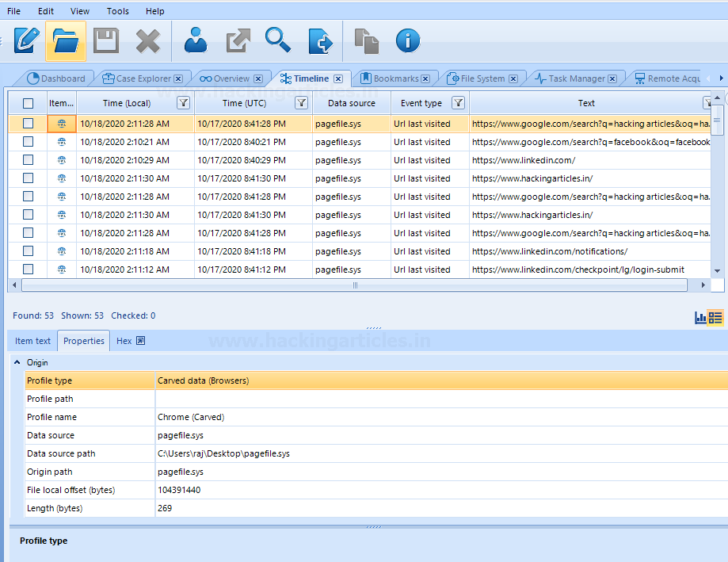728x562 pixels.
Task: Open the Event type column filter
Action: [x=458, y=103]
